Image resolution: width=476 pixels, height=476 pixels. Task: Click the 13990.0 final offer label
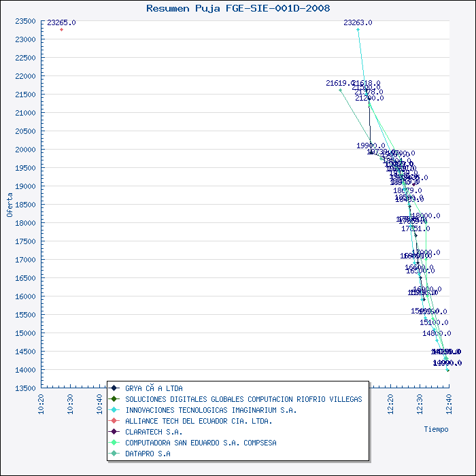[447, 363]
